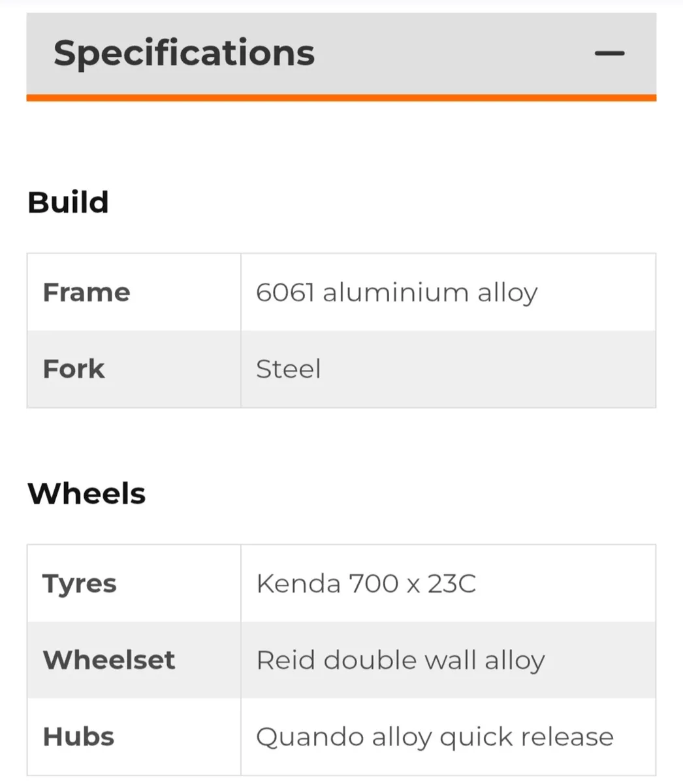This screenshot has width=683, height=784.
Task: Select the Tyres specification row
Action: tap(79, 583)
